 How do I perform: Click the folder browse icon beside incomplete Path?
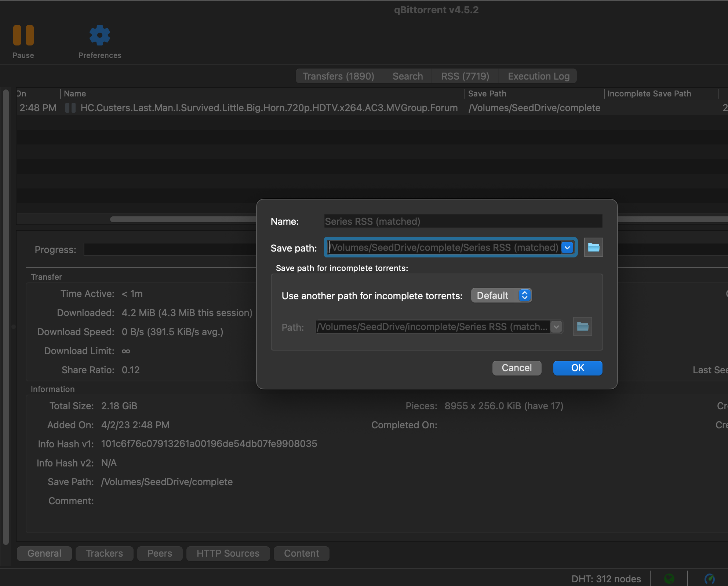(582, 326)
